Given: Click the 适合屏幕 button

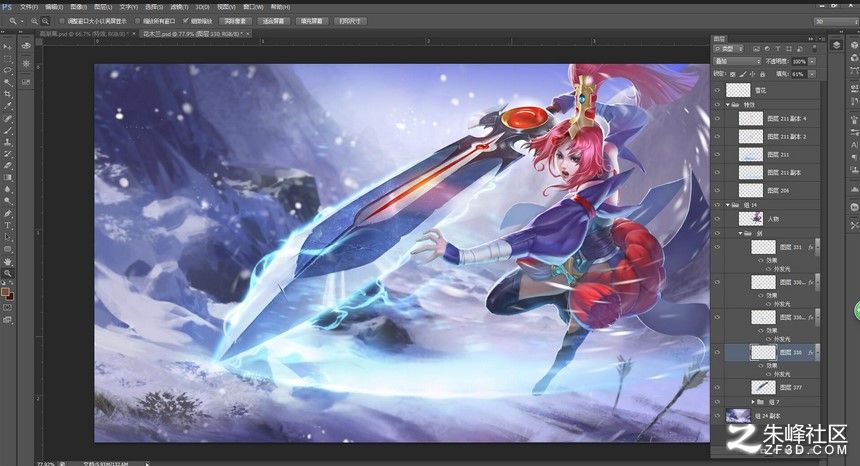Looking at the screenshot, I should pos(273,21).
